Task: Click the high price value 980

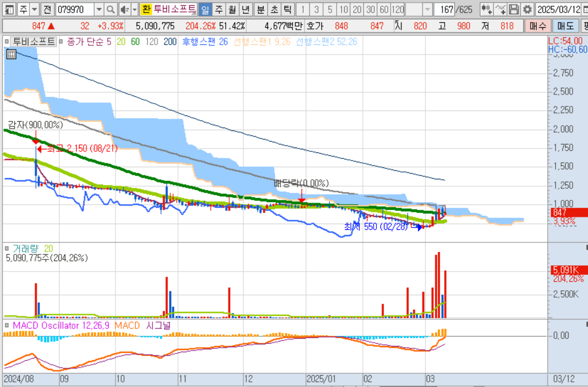Action: click(x=463, y=26)
